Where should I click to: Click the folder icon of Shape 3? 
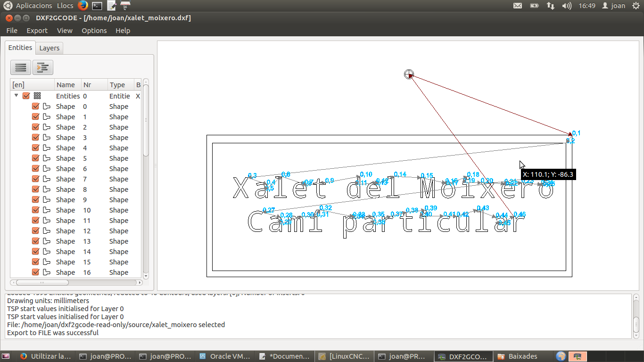(47, 138)
